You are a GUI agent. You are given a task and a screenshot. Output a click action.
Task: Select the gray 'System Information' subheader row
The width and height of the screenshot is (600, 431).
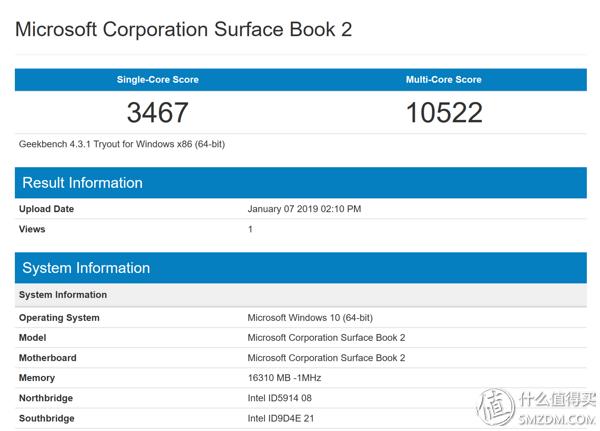pyautogui.click(x=301, y=295)
